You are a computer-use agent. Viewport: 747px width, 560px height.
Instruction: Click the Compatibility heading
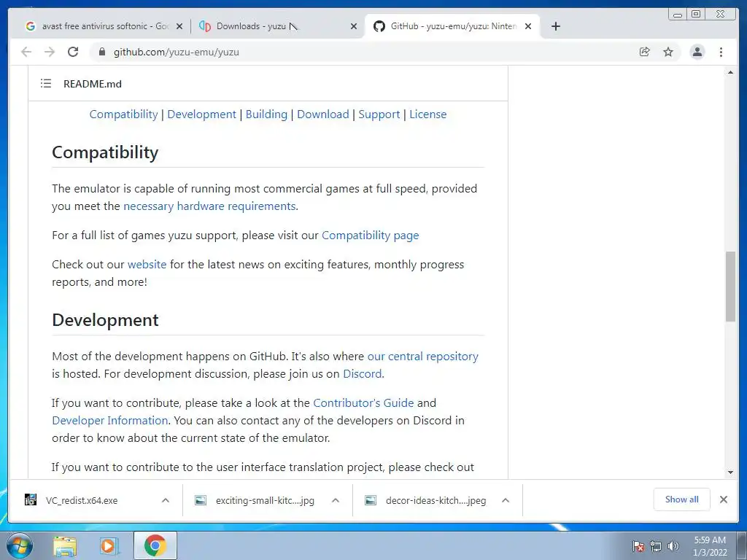coord(105,152)
